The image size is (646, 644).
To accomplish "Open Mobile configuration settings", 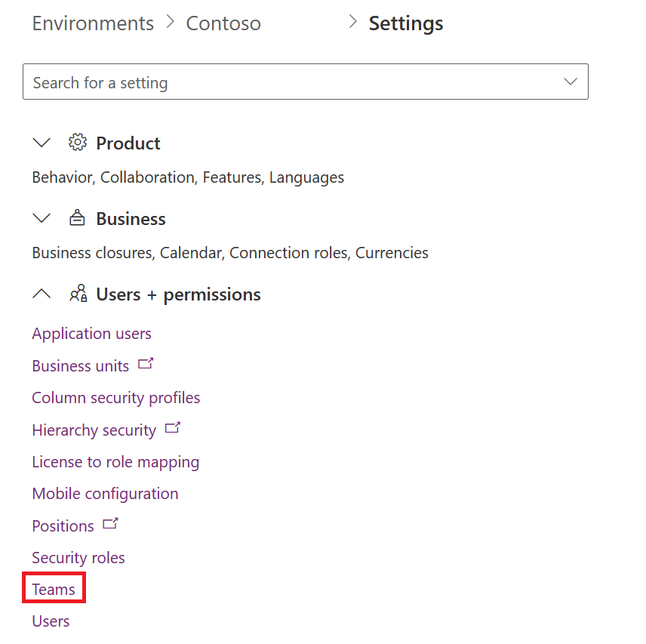I will pos(105,493).
